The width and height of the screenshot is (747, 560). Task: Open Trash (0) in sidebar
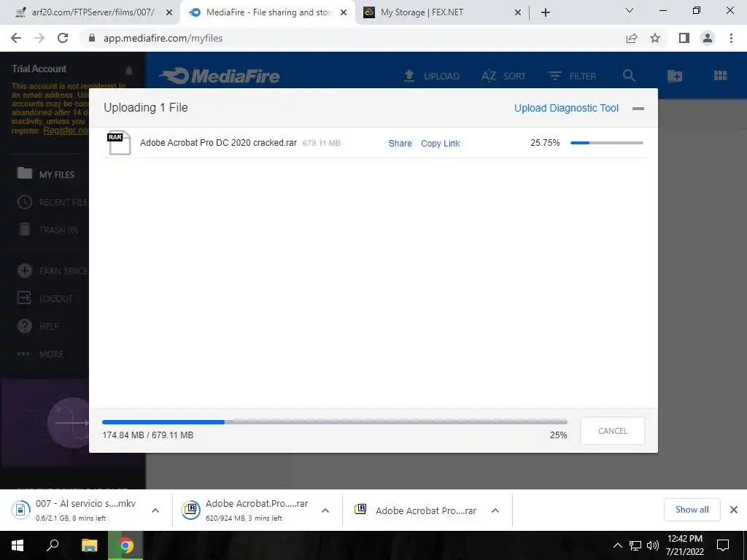click(47, 230)
